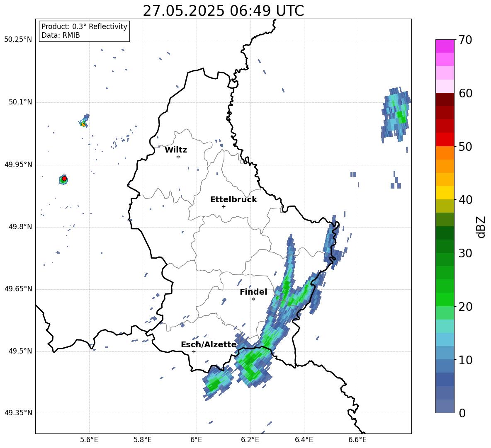Viewport: 491px width, 448px height.
Task: Click the slate blue swatch at colorbar bottom
Action: click(445, 406)
